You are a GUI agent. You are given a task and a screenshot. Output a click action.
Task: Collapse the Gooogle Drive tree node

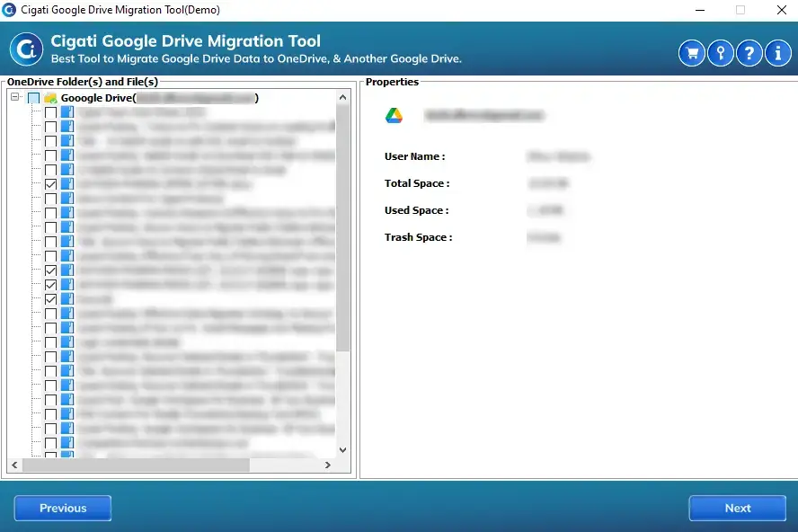point(14,97)
